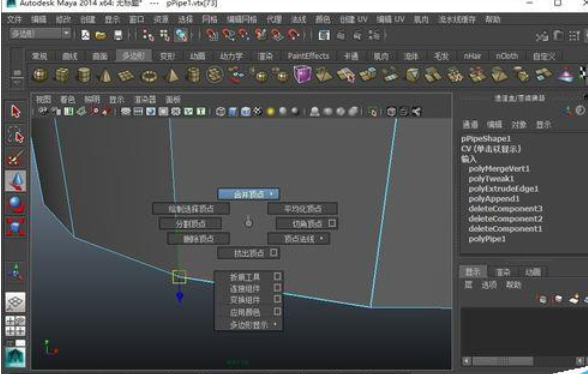Select deleteComponent3 history node

[505, 209]
